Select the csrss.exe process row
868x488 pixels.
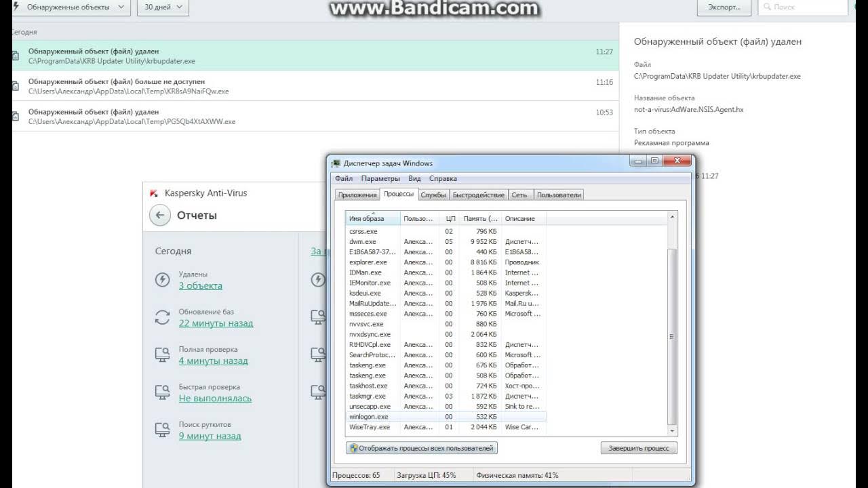pos(446,231)
